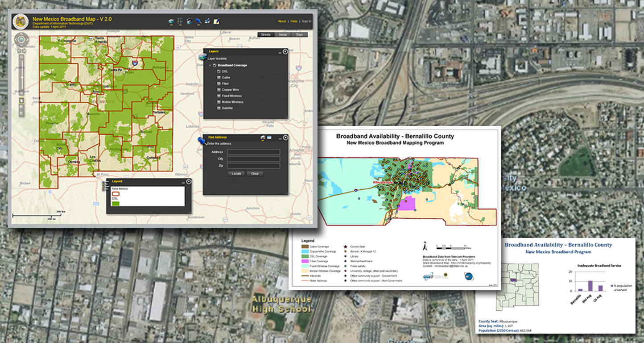644x343 pixels.
Task: Enable the Fiber layer checkbox
Action: (x=219, y=84)
